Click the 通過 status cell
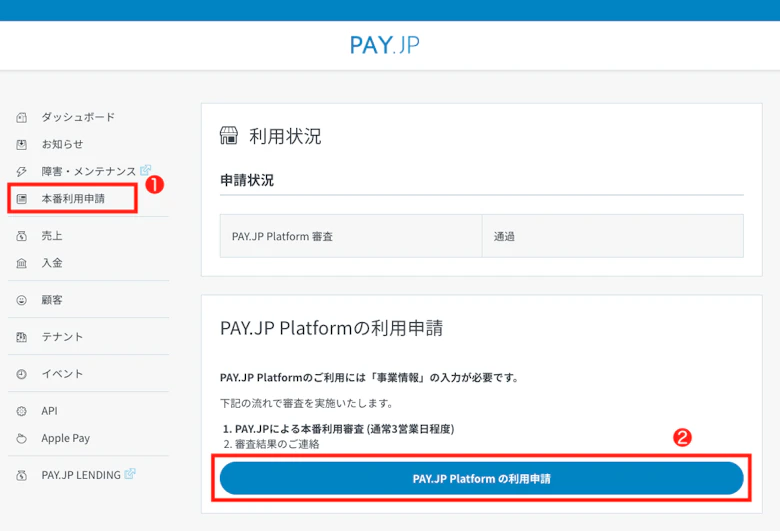The image size is (780, 531). pyautogui.click(x=613, y=236)
